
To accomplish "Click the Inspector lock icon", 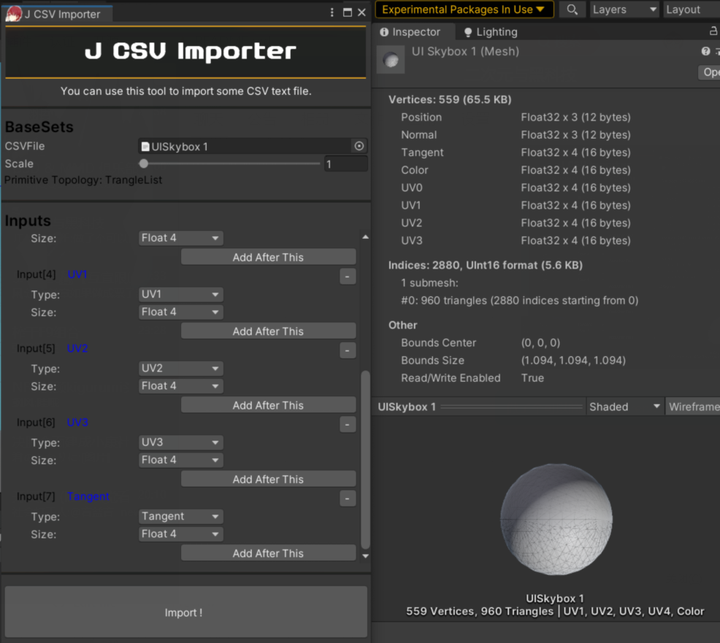I will [x=713, y=31].
